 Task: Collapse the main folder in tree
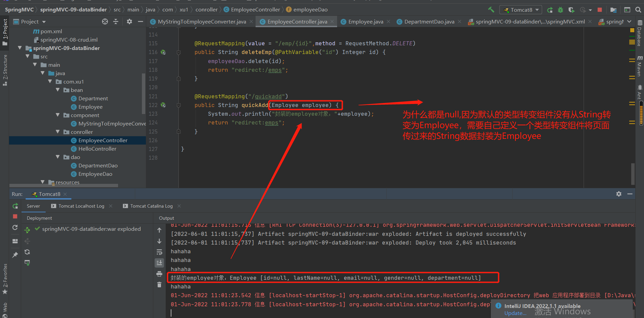[x=35, y=65]
